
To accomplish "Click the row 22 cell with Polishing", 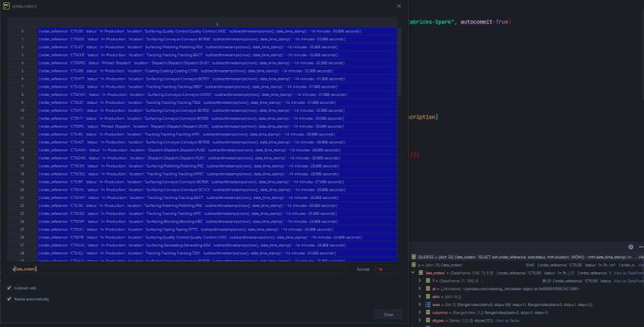I will pyautogui.click(x=217, y=205).
